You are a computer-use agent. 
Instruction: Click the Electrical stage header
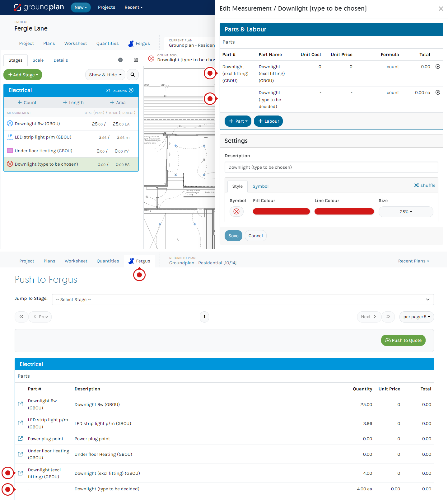(x=71, y=90)
